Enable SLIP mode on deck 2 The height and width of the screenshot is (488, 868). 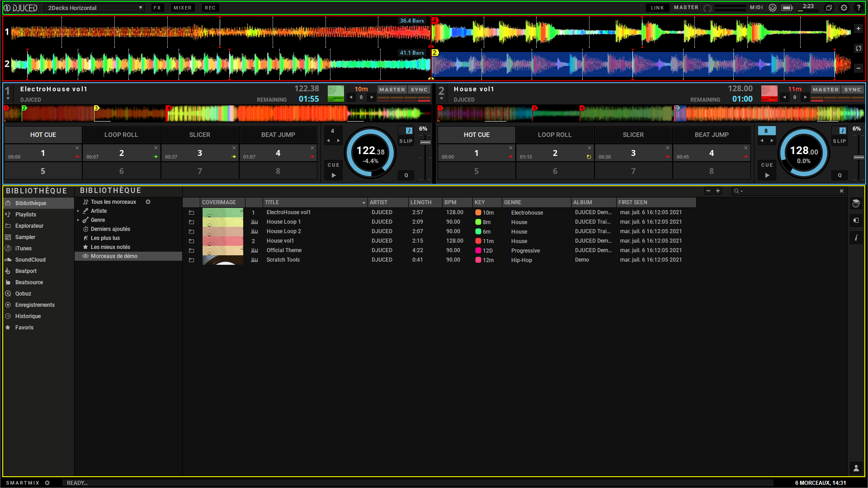click(x=839, y=141)
